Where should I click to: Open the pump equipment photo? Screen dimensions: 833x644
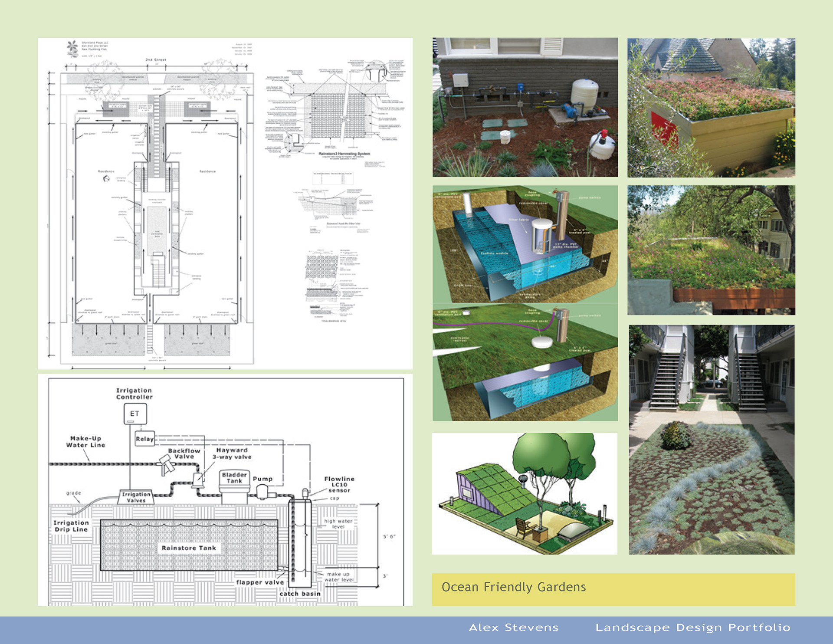click(x=525, y=107)
